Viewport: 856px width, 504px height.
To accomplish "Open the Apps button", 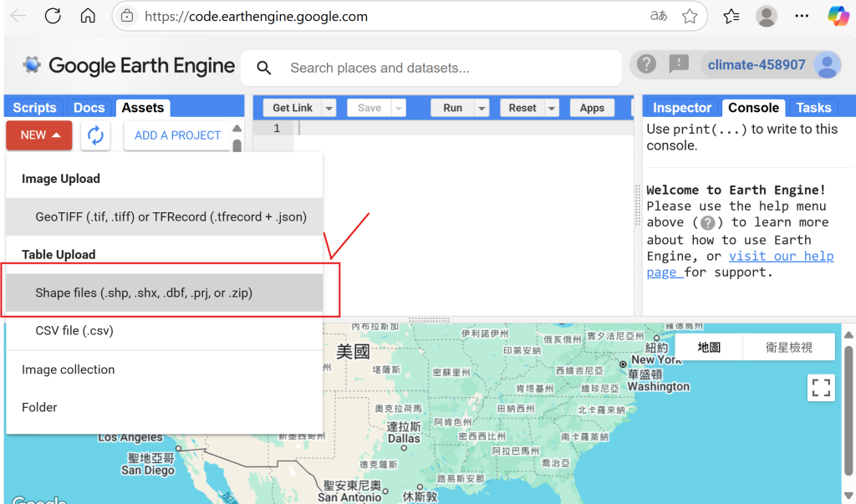I will [x=592, y=108].
